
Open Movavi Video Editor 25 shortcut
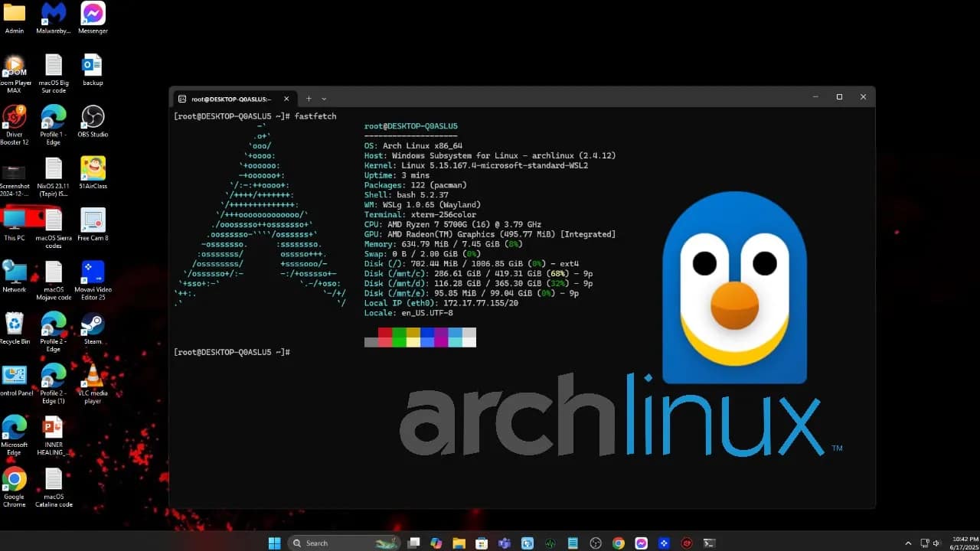[93, 273]
